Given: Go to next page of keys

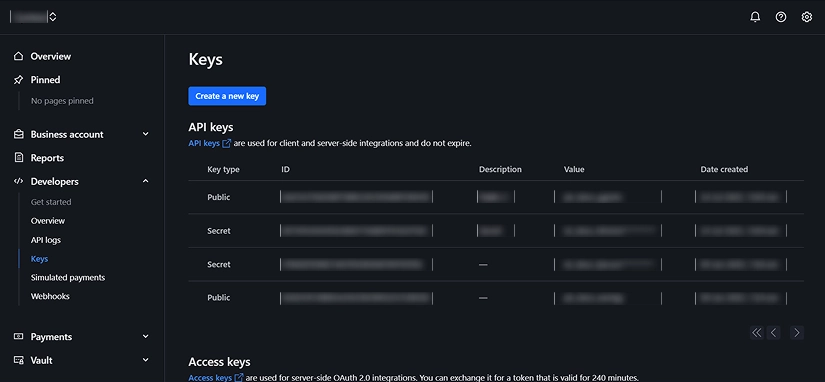Looking at the screenshot, I should coord(797,333).
